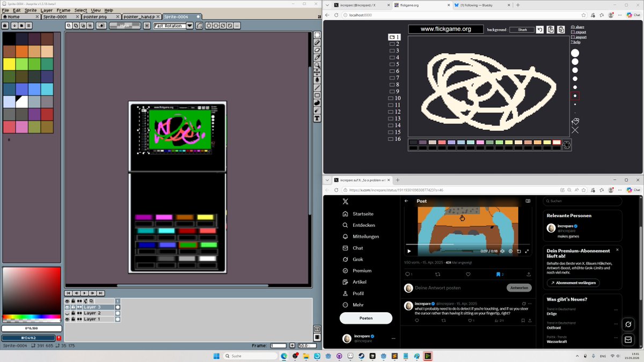Click X Suchen search field
This screenshot has width=644, height=362.
(x=582, y=201)
